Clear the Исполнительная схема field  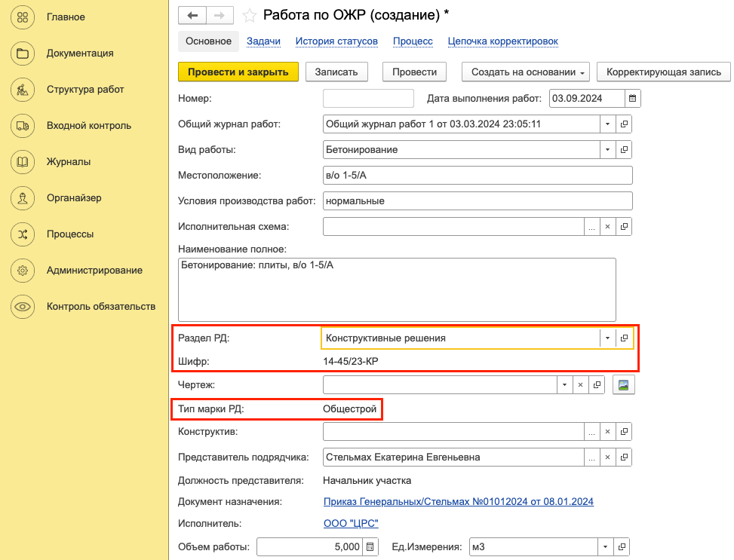tap(608, 226)
